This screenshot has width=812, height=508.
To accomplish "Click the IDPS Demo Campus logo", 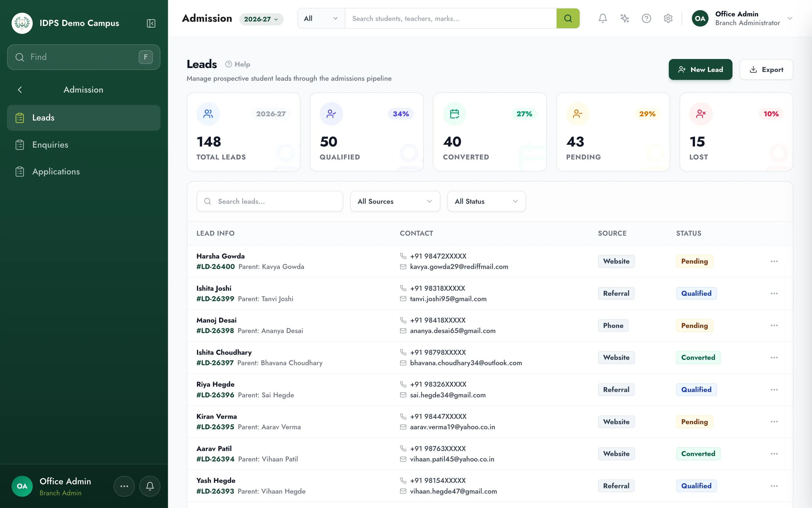I will pos(22,23).
